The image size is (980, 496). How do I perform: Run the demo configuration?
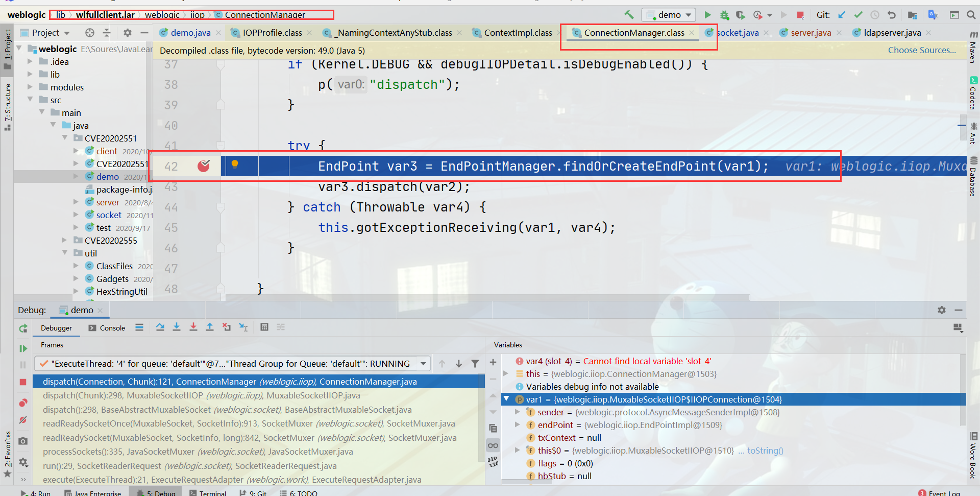coord(707,15)
